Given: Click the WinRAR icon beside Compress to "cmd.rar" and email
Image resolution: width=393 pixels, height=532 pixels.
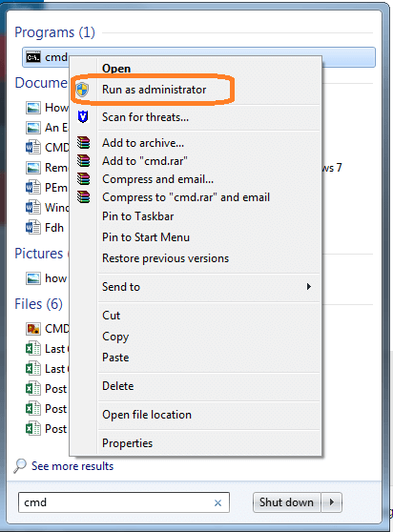Looking at the screenshot, I should (x=83, y=196).
